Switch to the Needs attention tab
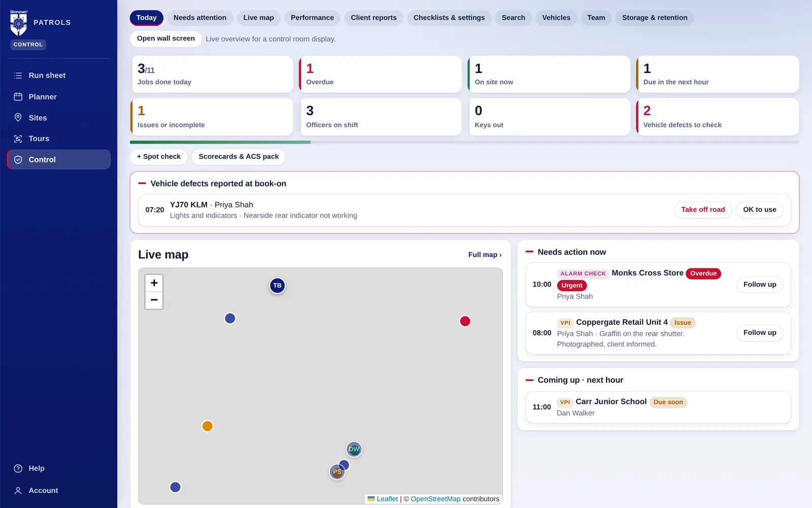The width and height of the screenshot is (812, 508). point(200,18)
